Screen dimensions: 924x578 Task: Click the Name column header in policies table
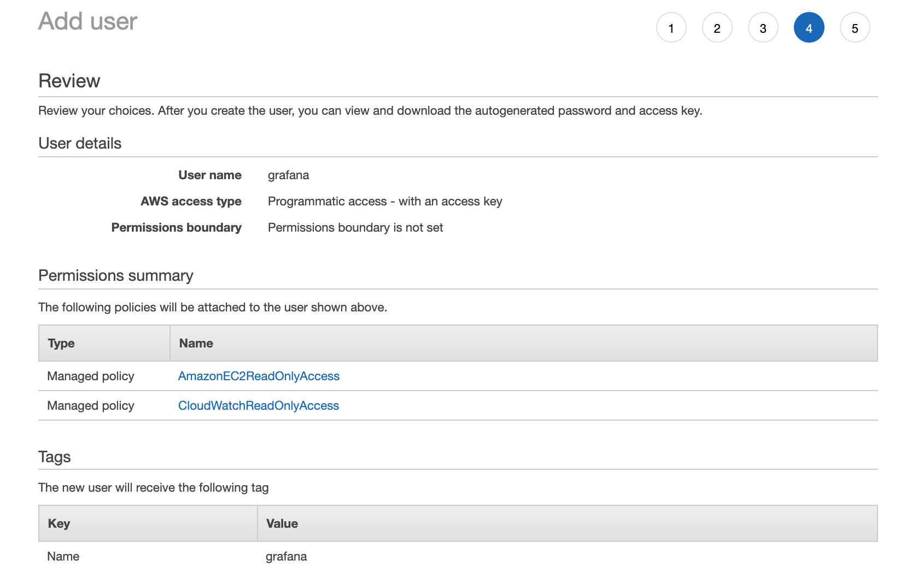(x=524, y=343)
